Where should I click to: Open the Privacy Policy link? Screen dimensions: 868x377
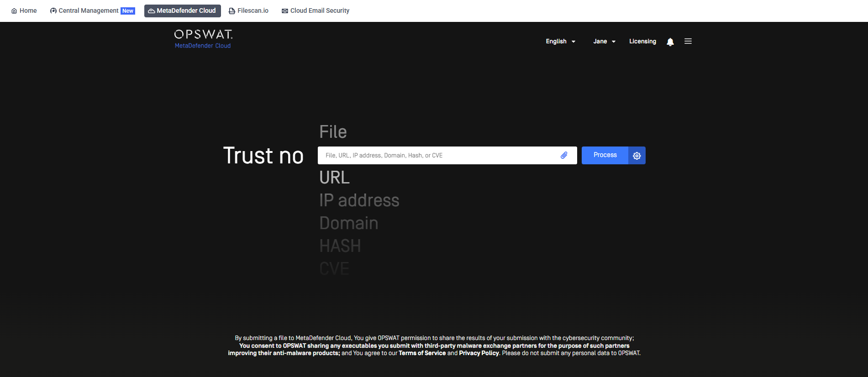point(479,353)
